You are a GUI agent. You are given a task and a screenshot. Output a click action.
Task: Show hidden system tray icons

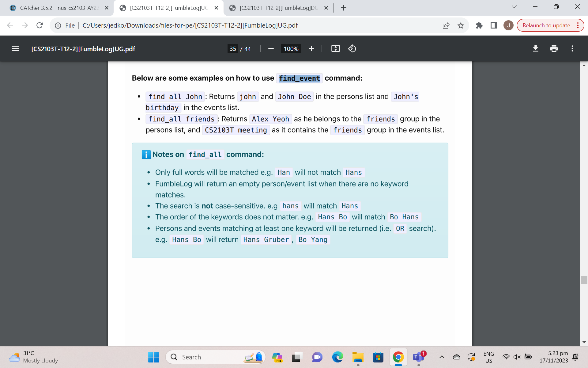coord(442,357)
